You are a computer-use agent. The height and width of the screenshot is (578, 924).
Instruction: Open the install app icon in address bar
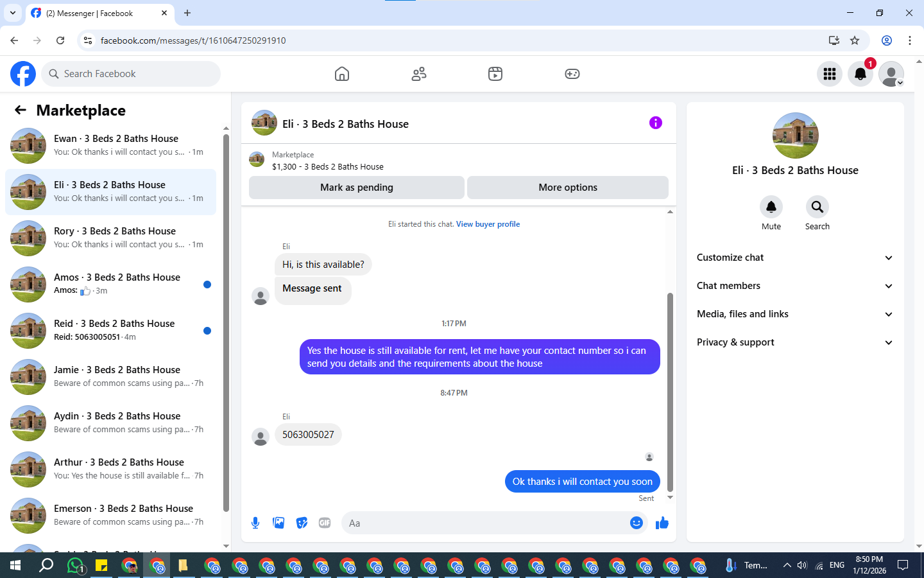[834, 40]
